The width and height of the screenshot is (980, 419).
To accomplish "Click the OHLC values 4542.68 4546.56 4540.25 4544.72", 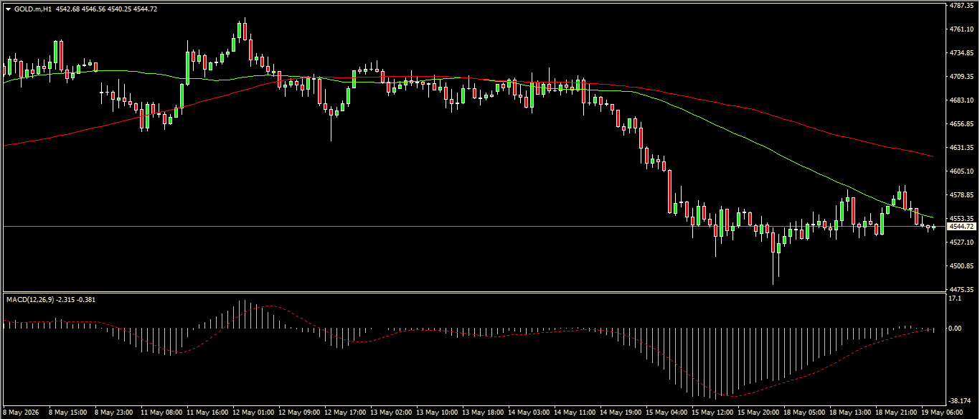I will click(x=107, y=9).
